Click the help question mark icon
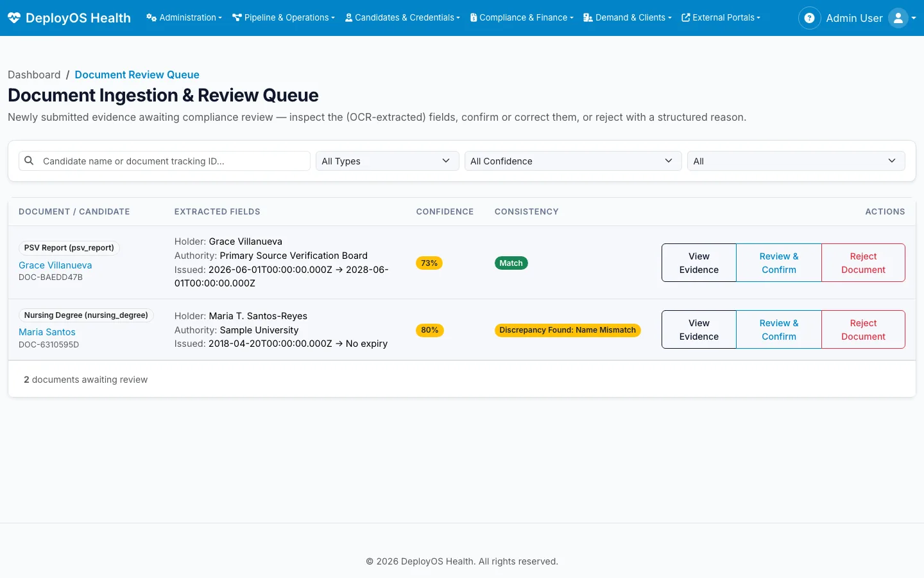 (809, 18)
